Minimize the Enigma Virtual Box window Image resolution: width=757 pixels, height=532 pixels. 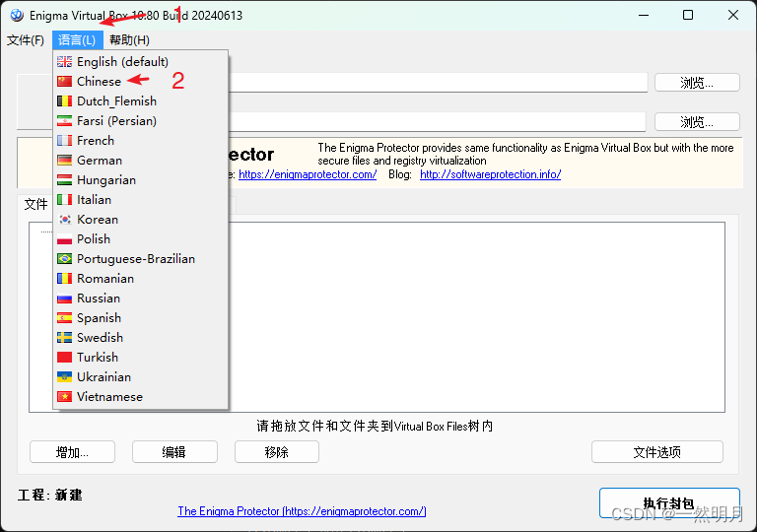point(644,15)
